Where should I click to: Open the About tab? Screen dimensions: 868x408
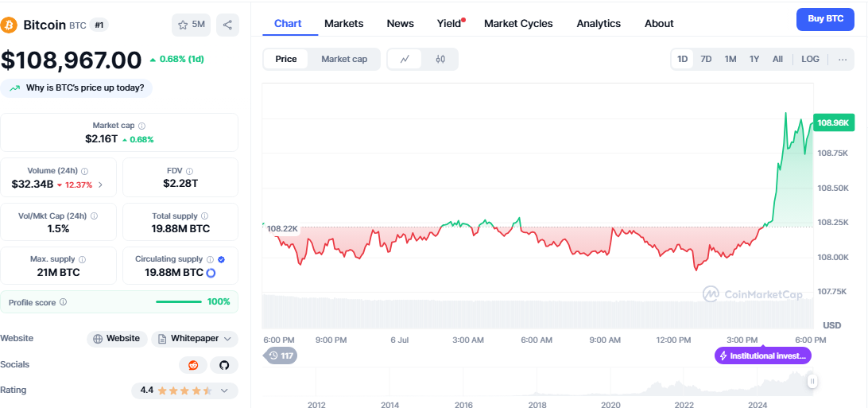point(659,23)
